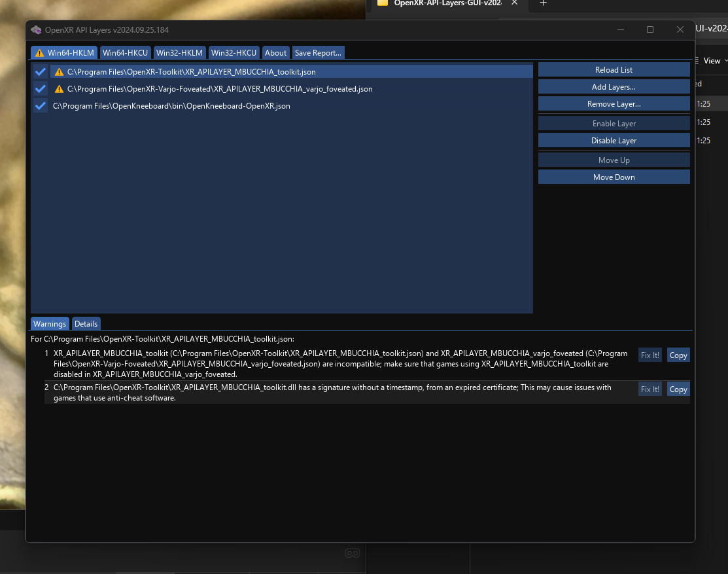The image size is (728, 574).
Task: Click the Move Up button
Action: [x=614, y=160]
